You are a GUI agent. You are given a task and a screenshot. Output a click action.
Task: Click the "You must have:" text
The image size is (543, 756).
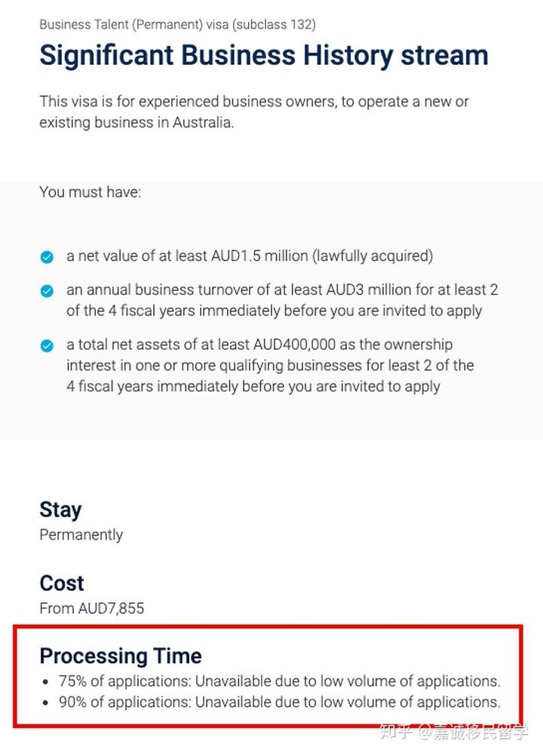90,192
